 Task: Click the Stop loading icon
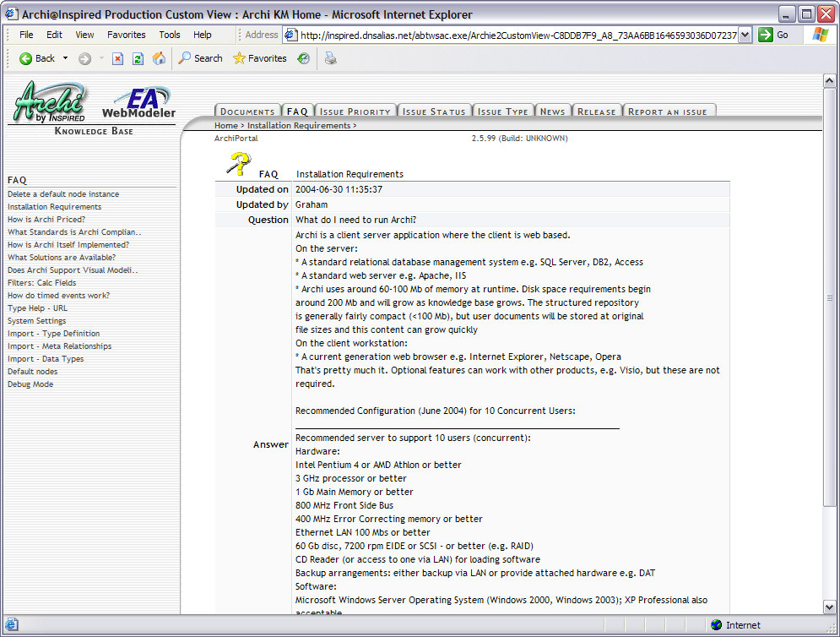point(117,58)
